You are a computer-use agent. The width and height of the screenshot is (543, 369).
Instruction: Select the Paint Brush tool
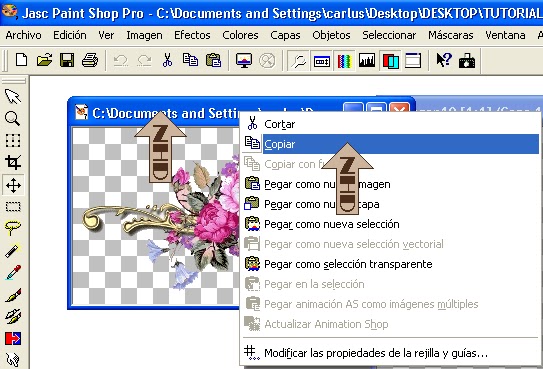click(13, 295)
